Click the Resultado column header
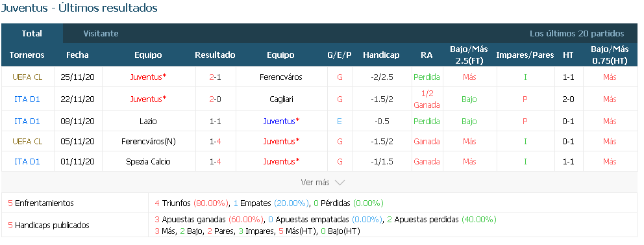The height and width of the screenshot is (245, 644). 216,55
